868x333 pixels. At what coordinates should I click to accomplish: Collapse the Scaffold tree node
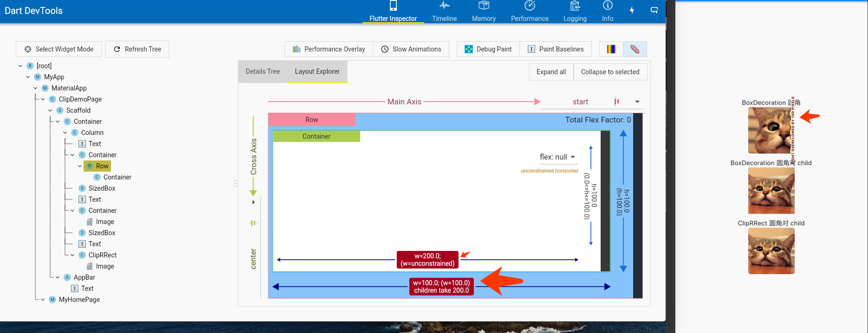tap(50, 110)
